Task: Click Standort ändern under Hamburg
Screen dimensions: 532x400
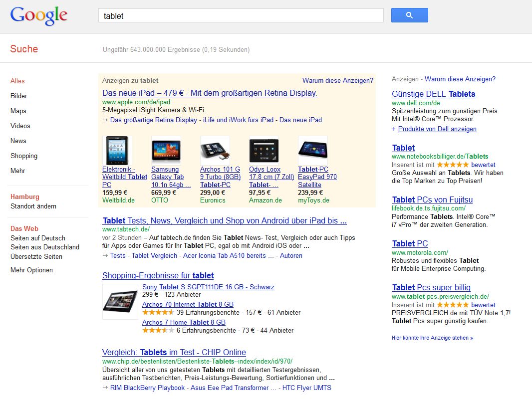Action: pyautogui.click(x=33, y=206)
